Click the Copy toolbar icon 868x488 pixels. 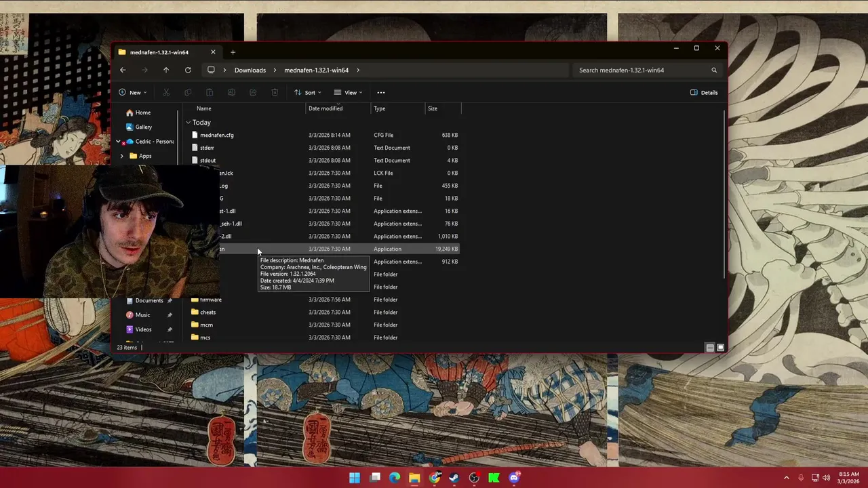pyautogui.click(x=188, y=92)
